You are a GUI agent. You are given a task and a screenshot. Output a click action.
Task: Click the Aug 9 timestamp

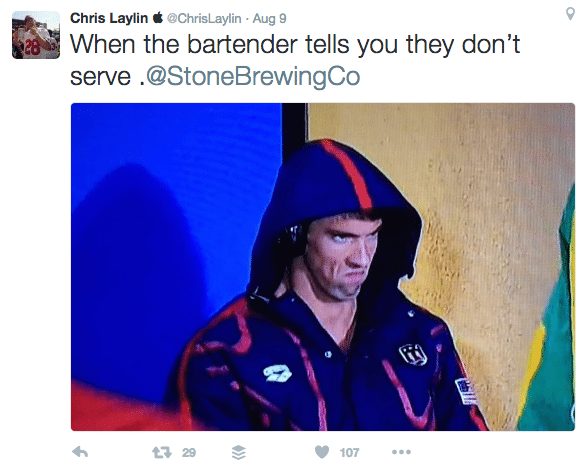point(269,18)
